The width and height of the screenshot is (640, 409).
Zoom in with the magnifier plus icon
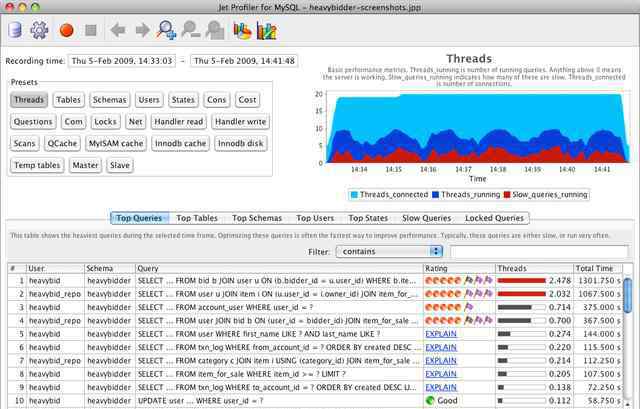click(x=167, y=31)
